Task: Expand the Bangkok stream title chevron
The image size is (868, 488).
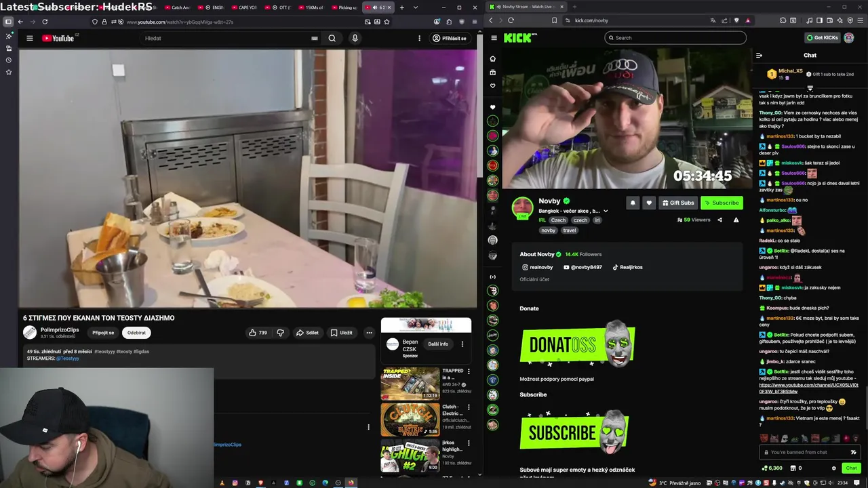Action: coord(606,211)
